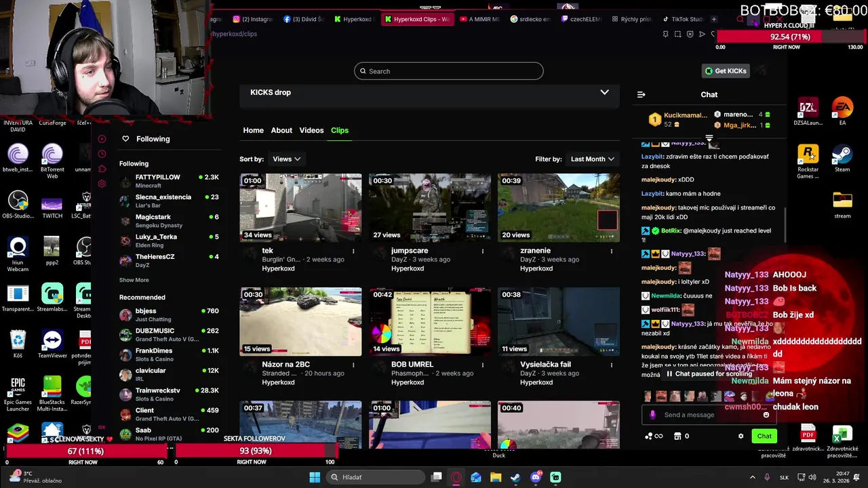Open TheHeresCZ channel in Following
This screenshot has height=488, width=868.
point(169,261)
